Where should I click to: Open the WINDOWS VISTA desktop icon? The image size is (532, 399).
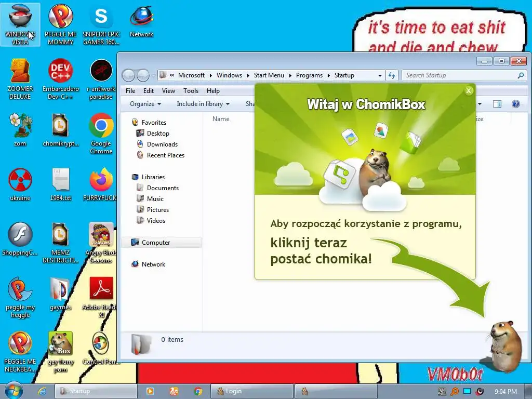(20, 24)
